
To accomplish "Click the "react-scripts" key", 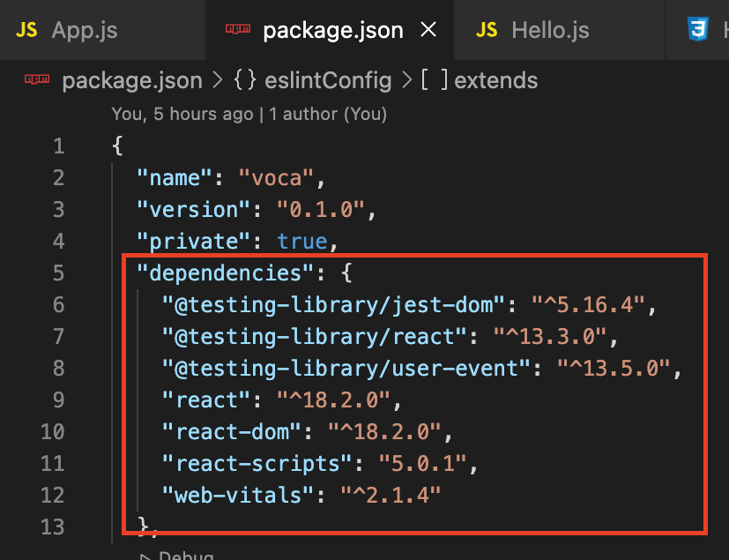I will click(257, 464).
